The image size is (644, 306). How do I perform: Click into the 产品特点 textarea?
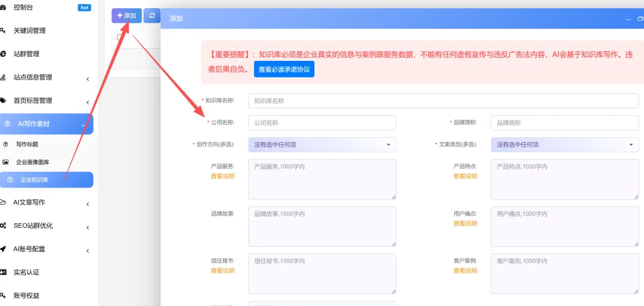pyautogui.click(x=565, y=180)
